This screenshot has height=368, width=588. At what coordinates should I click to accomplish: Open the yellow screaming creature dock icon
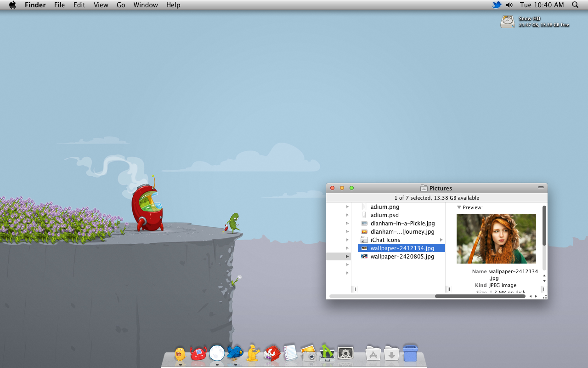pyautogui.click(x=180, y=353)
